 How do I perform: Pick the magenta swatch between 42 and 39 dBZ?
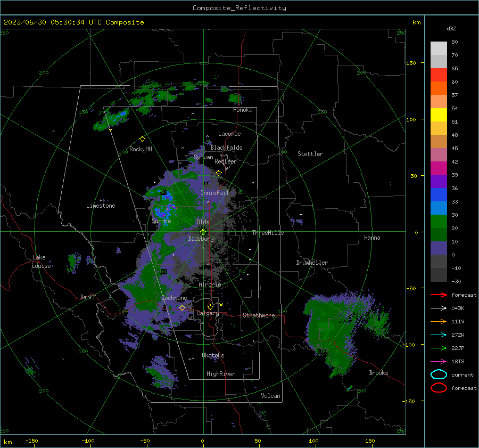point(439,168)
